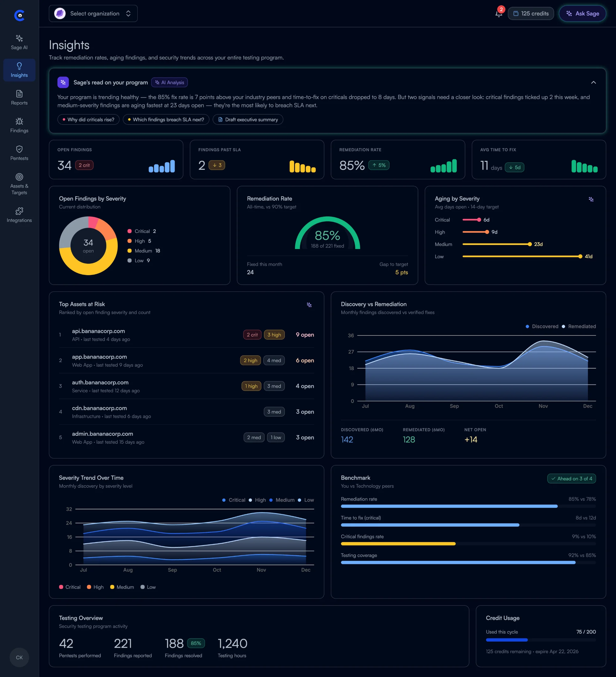Toggle Low in Severity Trend top legend

click(306, 500)
